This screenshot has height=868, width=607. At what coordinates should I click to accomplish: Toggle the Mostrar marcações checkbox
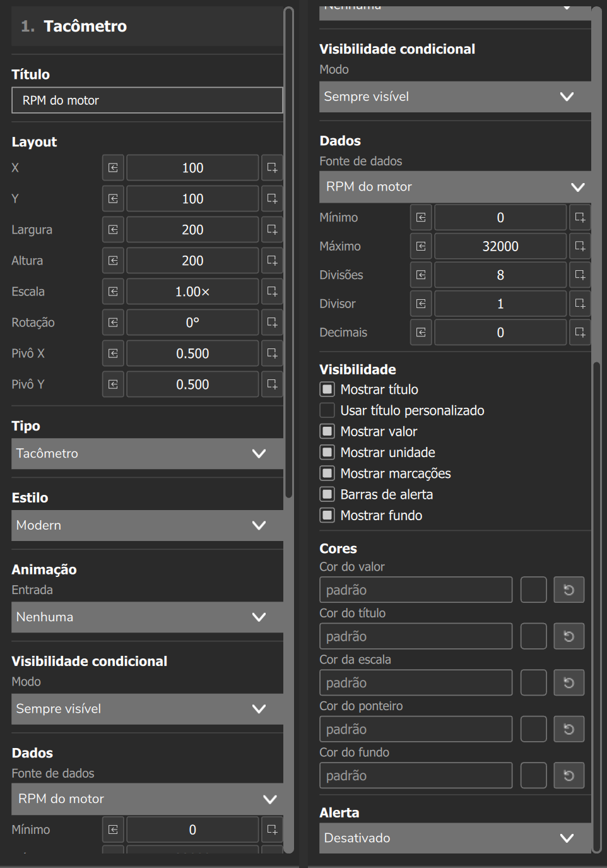pyautogui.click(x=327, y=473)
